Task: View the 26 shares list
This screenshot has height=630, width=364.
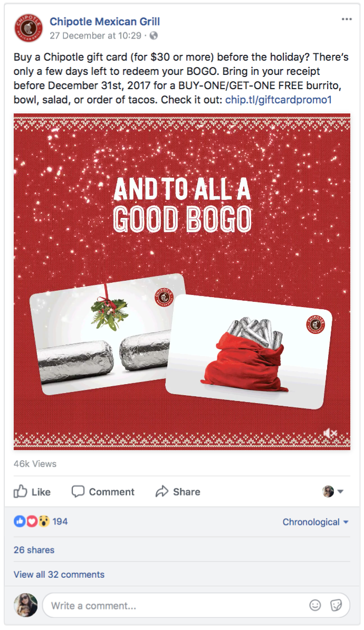Action: click(34, 550)
